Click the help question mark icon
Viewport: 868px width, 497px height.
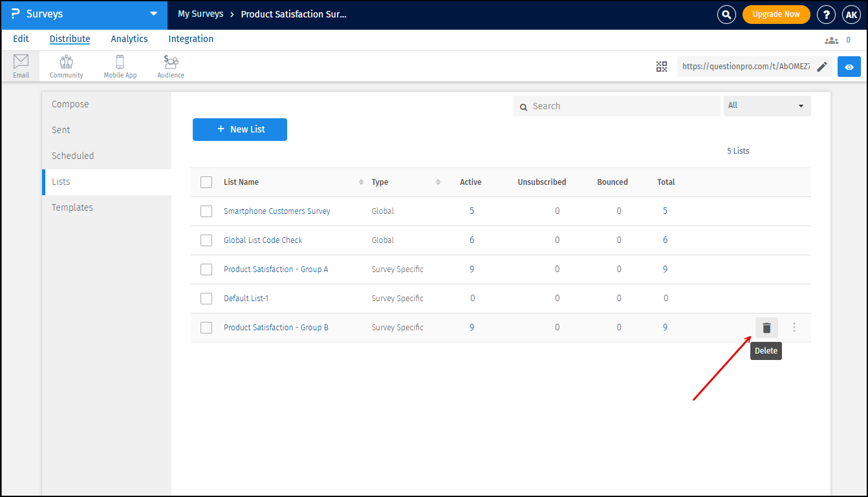pos(826,15)
